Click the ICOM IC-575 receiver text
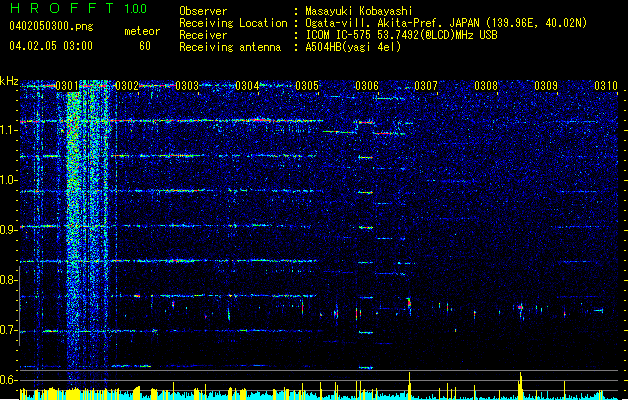 pos(401,35)
